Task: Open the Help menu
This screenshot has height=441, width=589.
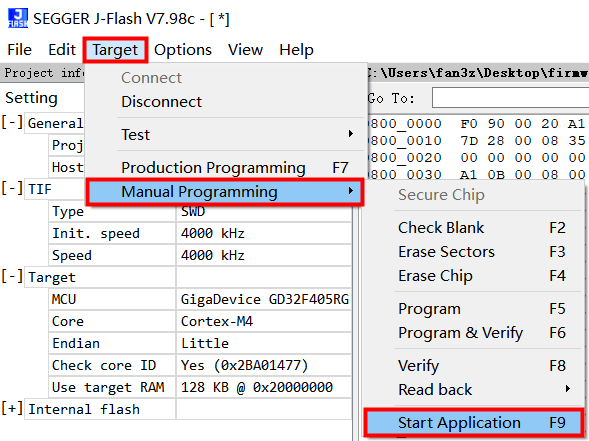Action: (x=296, y=50)
